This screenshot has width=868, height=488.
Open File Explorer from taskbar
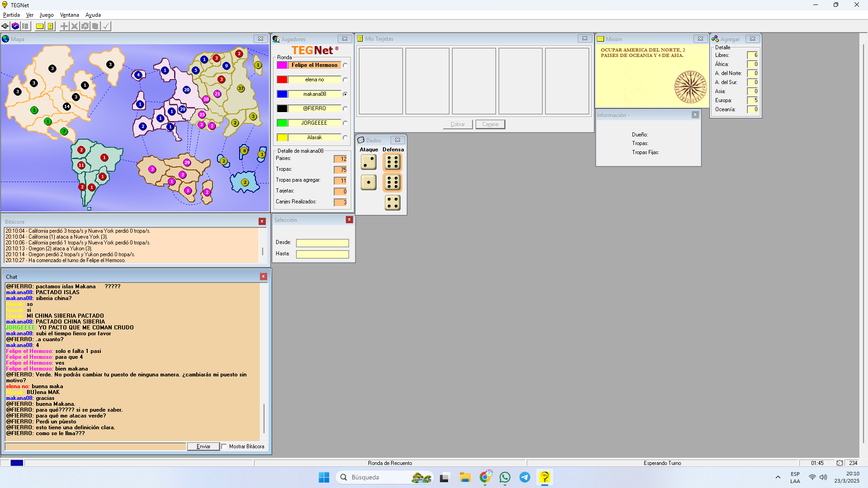click(465, 477)
